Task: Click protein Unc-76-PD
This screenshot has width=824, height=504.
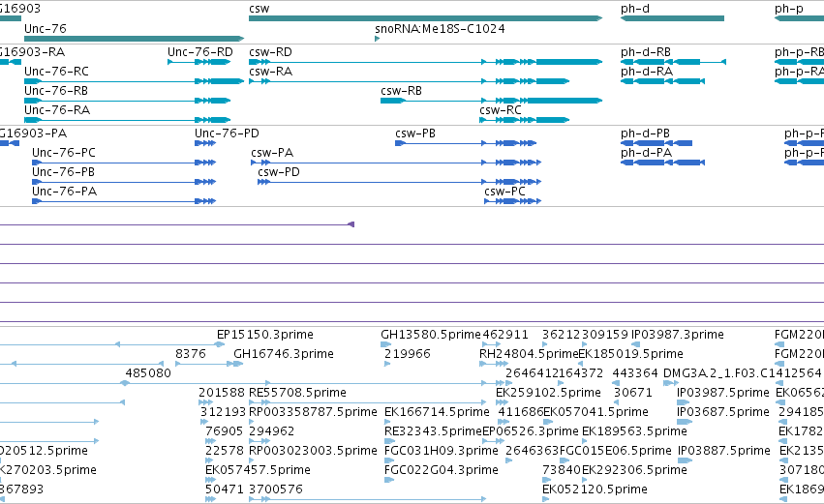Action: coord(205,143)
